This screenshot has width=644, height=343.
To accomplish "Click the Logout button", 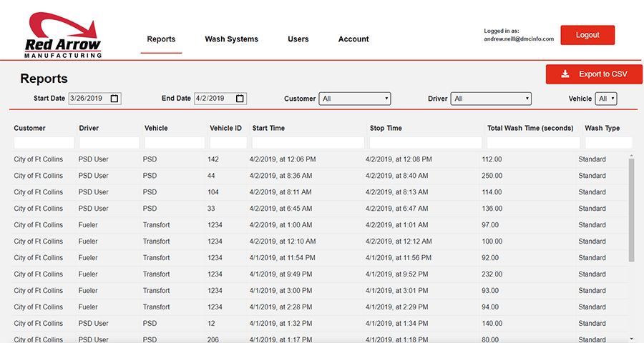I will tap(587, 35).
